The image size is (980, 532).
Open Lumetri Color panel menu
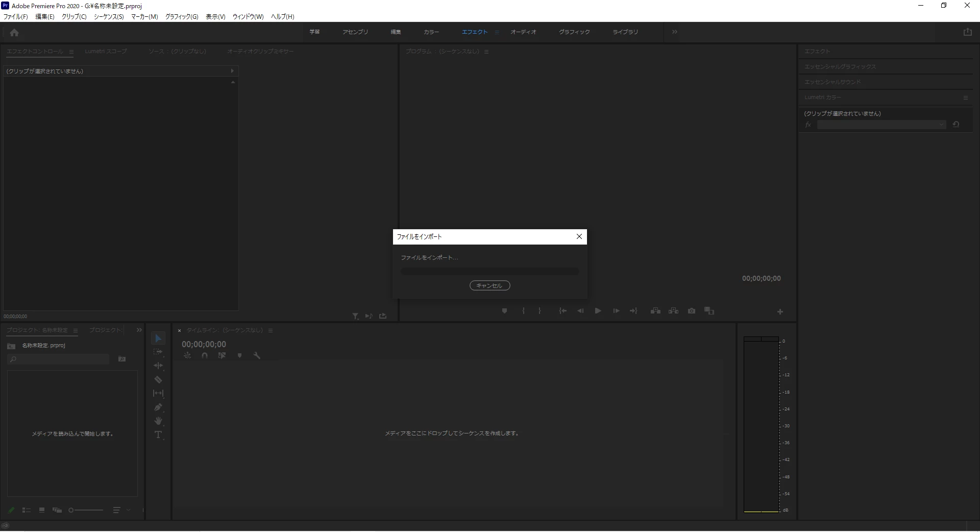click(x=966, y=98)
